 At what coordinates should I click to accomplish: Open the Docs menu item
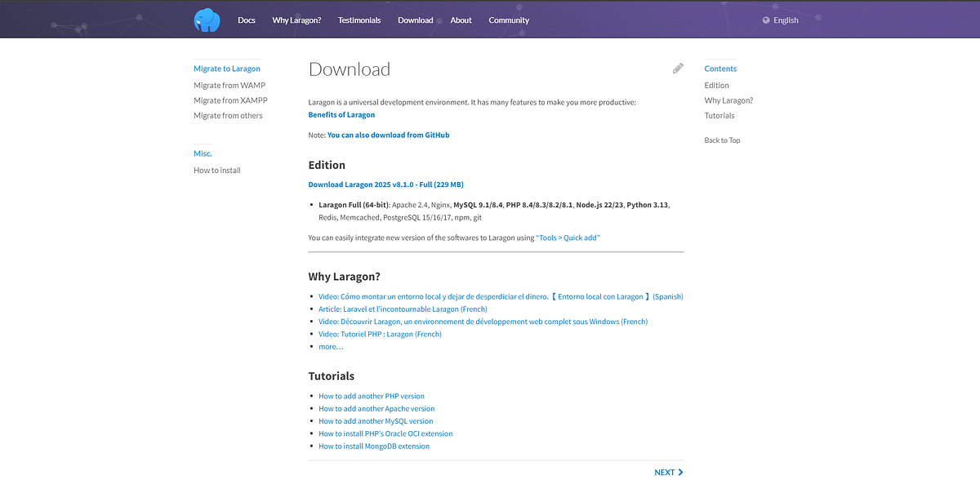[x=247, y=20]
